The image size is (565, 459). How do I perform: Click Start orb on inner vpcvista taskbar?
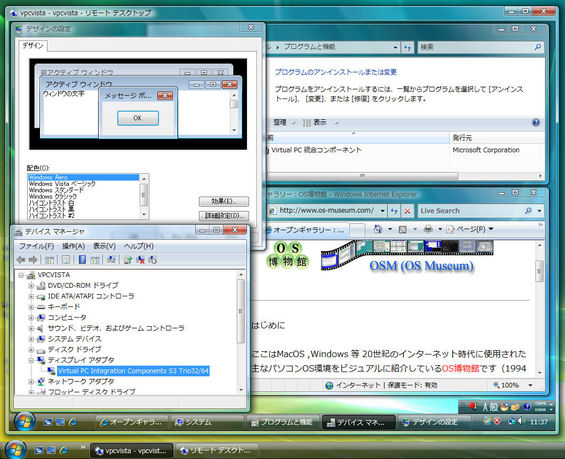tap(24, 421)
